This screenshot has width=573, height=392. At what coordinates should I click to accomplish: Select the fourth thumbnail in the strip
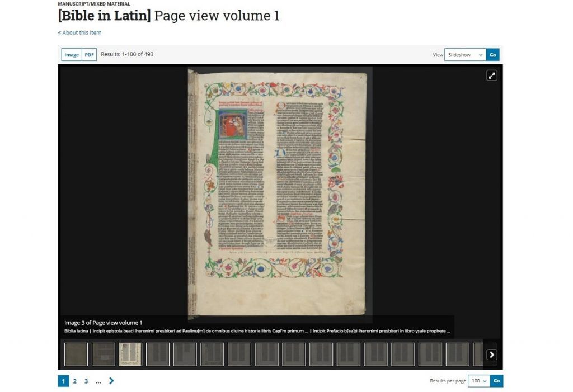click(158, 355)
